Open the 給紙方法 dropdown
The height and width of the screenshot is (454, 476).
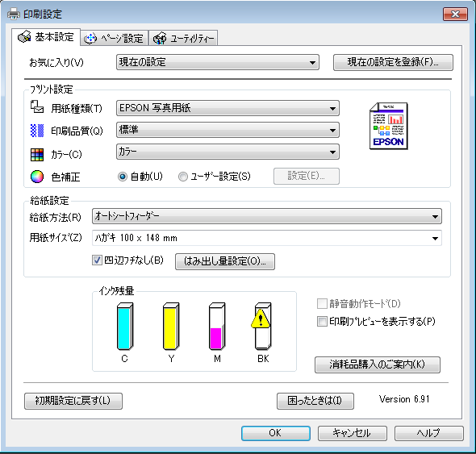tap(267, 216)
